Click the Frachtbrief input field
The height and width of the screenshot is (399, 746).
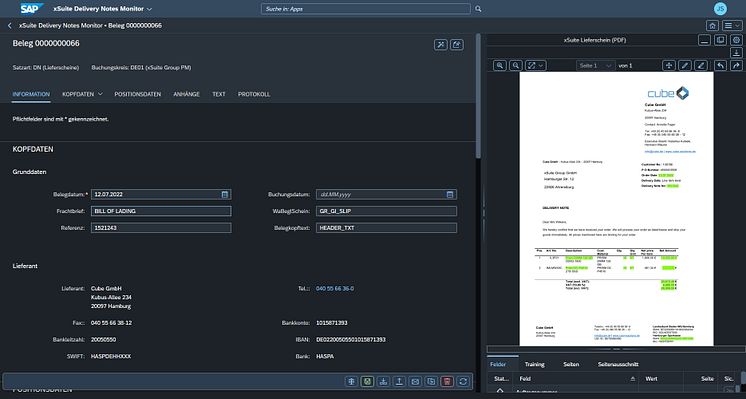pos(161,211)
